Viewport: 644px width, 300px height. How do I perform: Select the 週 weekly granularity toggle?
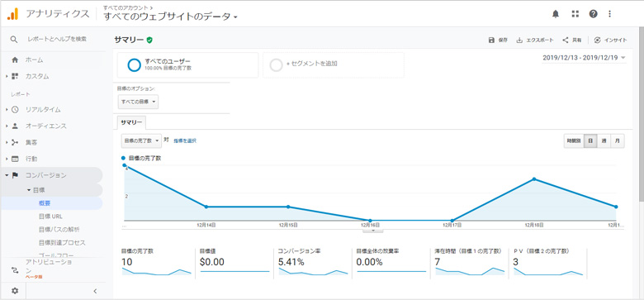pyautogui.click(x=604, y=140)
